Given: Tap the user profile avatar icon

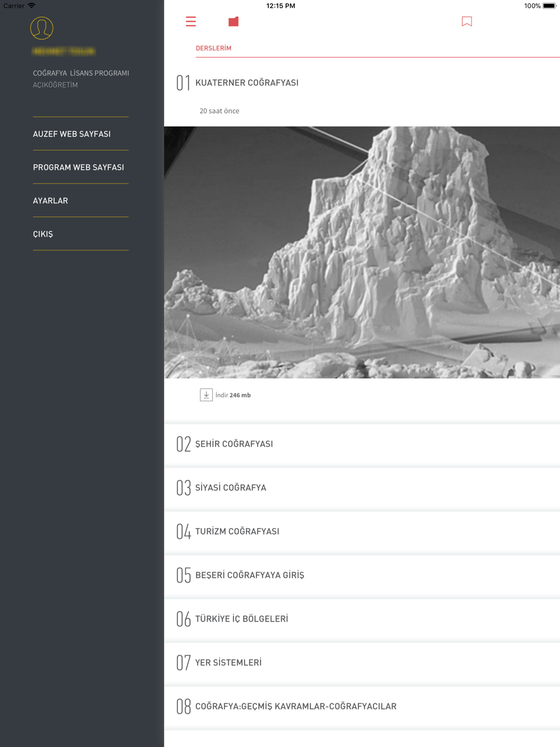Looking at the screenshot, I should pyautogui.click(x=42, y=28).
